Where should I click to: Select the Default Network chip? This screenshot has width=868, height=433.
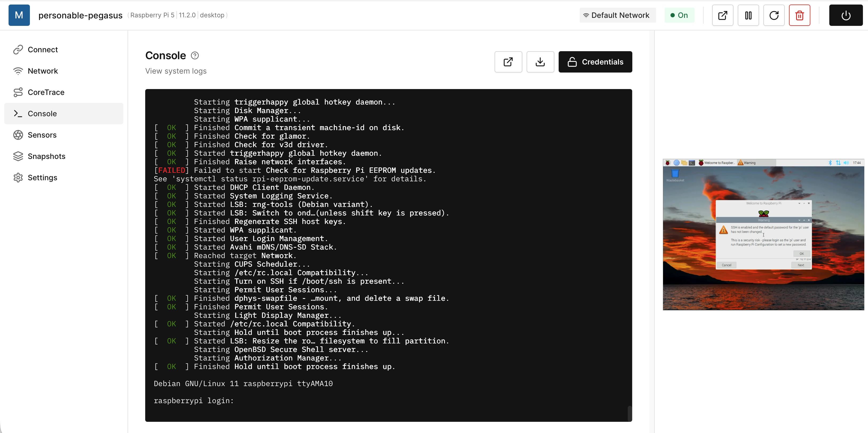pyautogui.click(x=617, y=15)
